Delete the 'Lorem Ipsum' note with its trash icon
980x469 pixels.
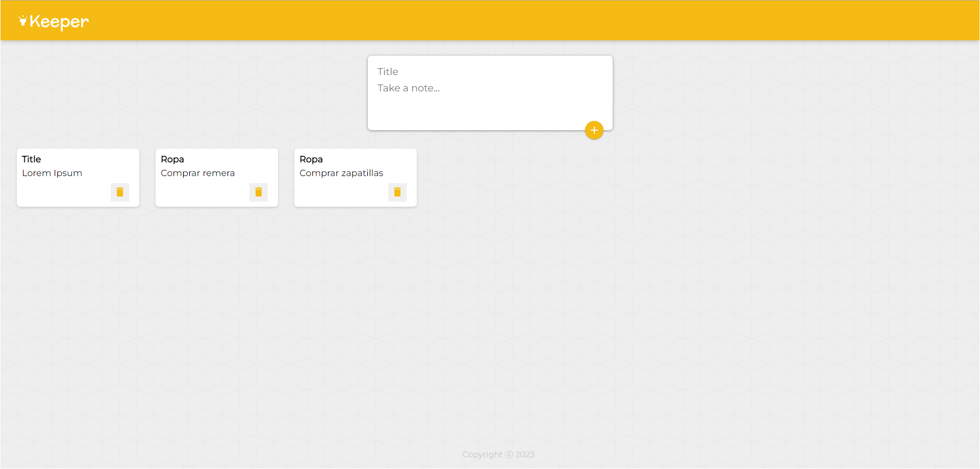(120, 192)
